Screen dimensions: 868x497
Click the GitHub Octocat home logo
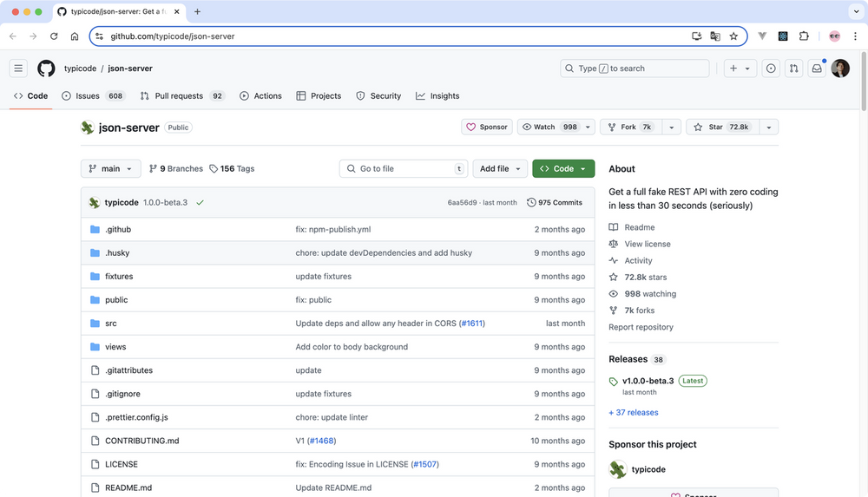tap(46, 69)
